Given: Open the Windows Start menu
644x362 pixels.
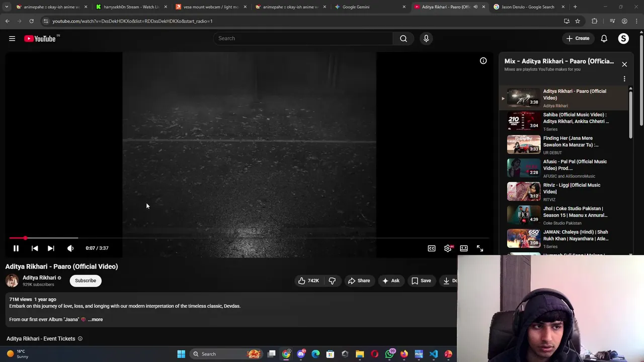Looking at the screenshot, I should tap(181, 354).
